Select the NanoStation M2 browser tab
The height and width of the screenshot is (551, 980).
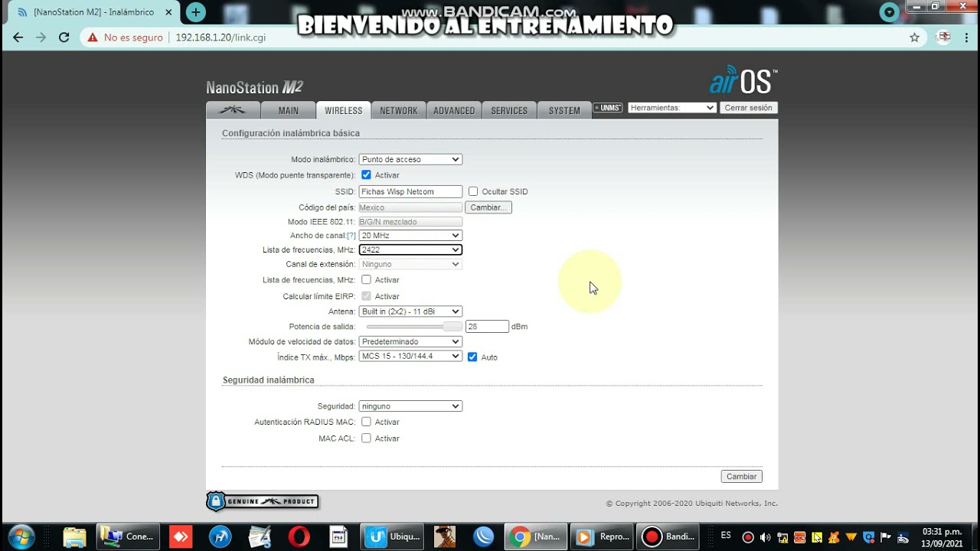(93, 12)
